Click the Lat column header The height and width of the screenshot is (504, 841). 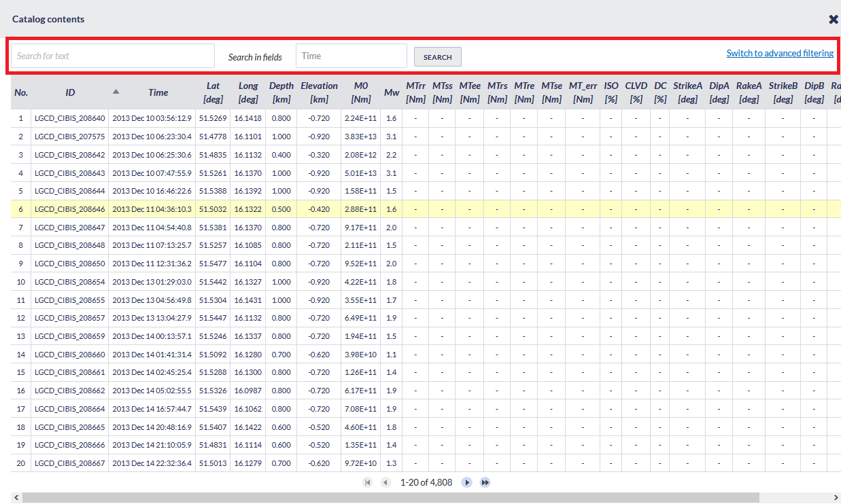pos(213,92)
